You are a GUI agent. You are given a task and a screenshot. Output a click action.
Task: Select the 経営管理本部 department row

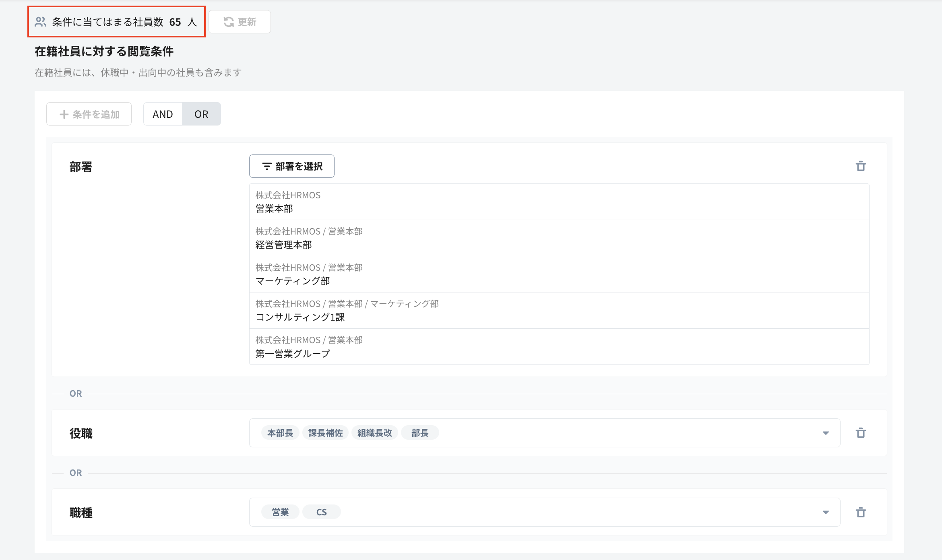pos(559,238)
